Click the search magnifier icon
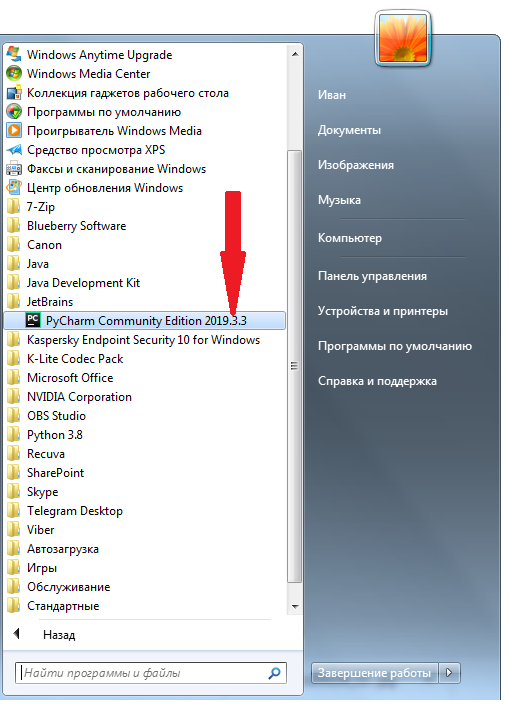Viewport: 518px width, 721px height. [274, 673]
